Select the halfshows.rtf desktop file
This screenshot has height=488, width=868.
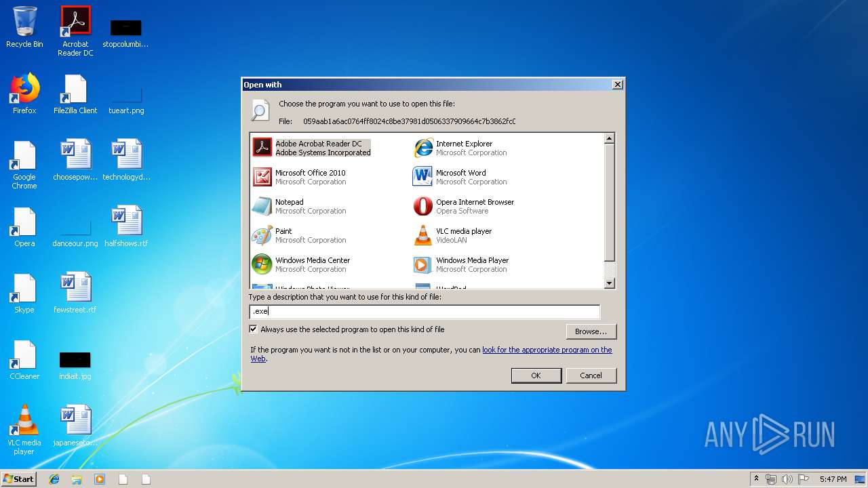[x=126, y=227]
